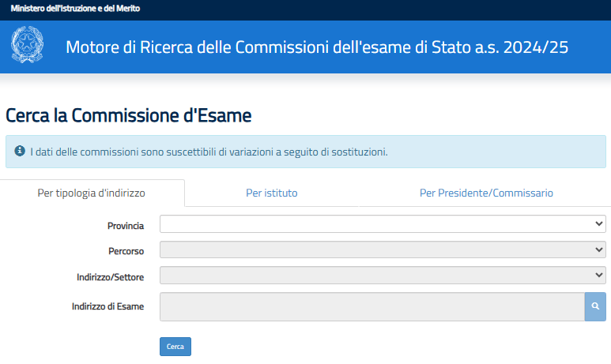
Task: Click the Cerca button
Action: tap(175, 347)
